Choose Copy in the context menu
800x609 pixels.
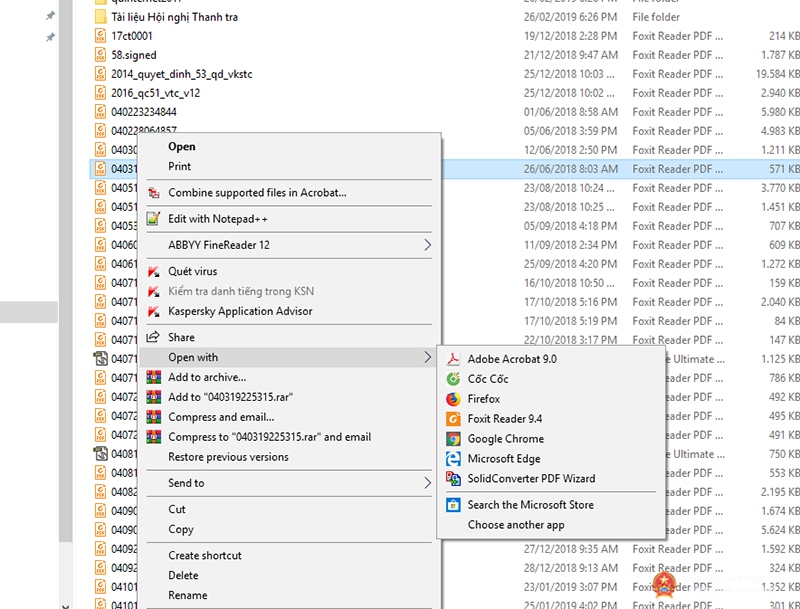289,529
